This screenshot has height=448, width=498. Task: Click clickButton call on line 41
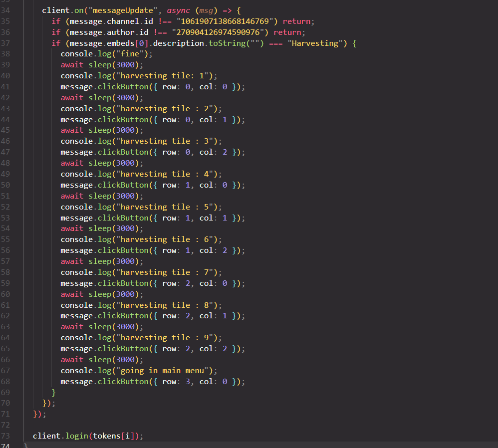pyautogui.click(x=153, y=87)
